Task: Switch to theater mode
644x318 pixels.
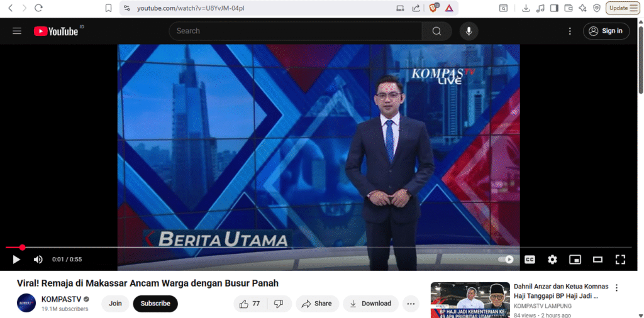Action: tap(597, 260)
